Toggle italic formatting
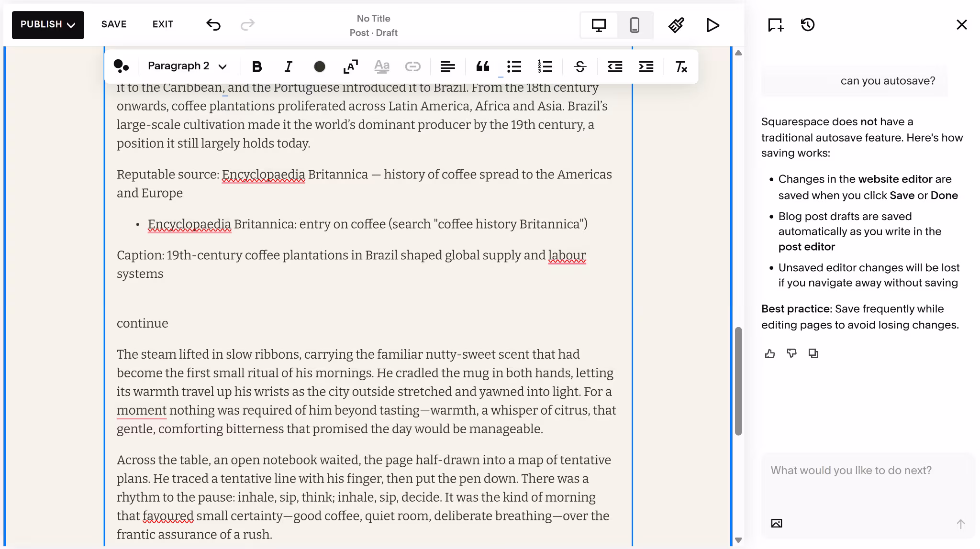 pos(288,66)
